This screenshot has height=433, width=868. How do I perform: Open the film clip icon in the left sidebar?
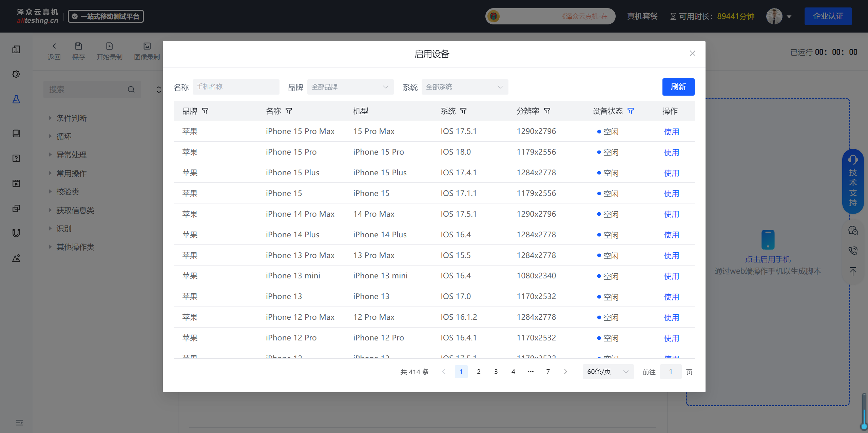(16, 183)
